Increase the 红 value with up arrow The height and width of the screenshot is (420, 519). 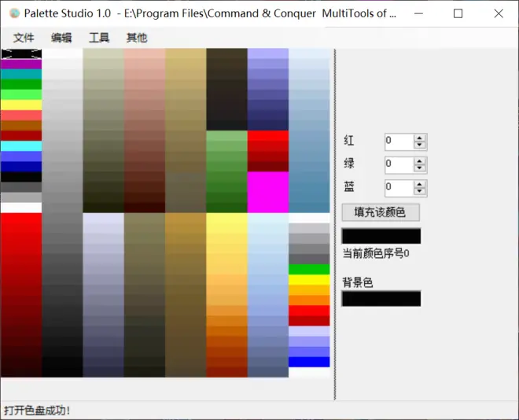point(420,138)
